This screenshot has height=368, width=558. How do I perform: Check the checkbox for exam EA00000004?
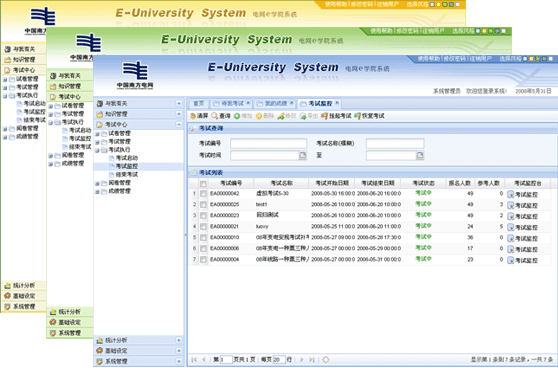point(203,259)
